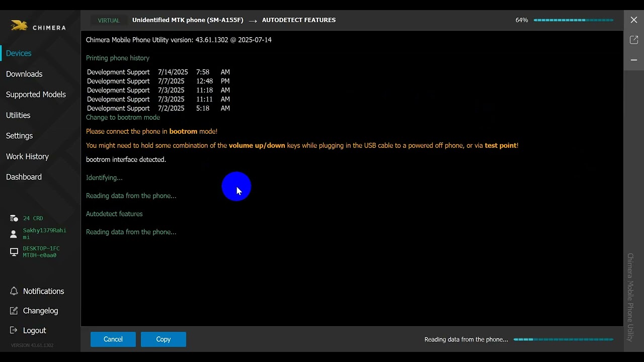This screenshot has width=644, height=362.
Task: Click the 64% percentage text
Action: click(x=522, y=20)
